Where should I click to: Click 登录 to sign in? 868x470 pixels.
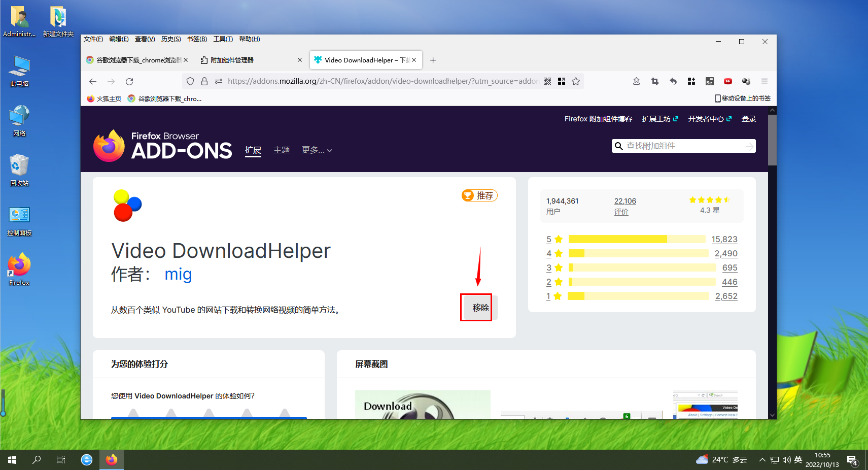749,119
